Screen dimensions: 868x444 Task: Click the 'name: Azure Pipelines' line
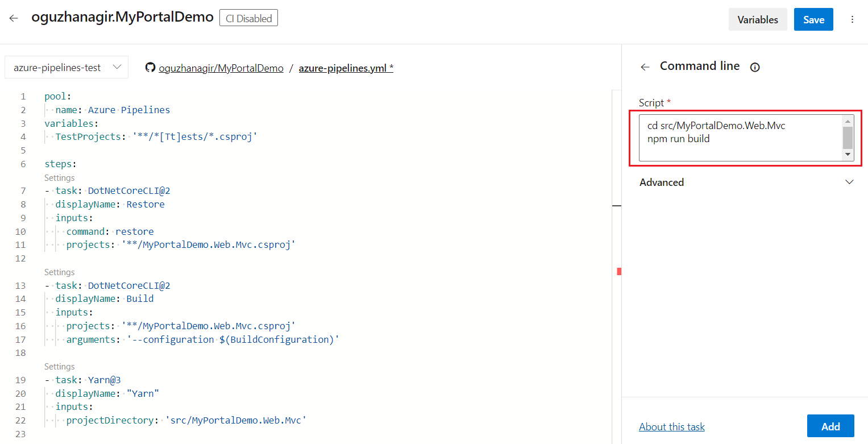[x=113, y=110]
